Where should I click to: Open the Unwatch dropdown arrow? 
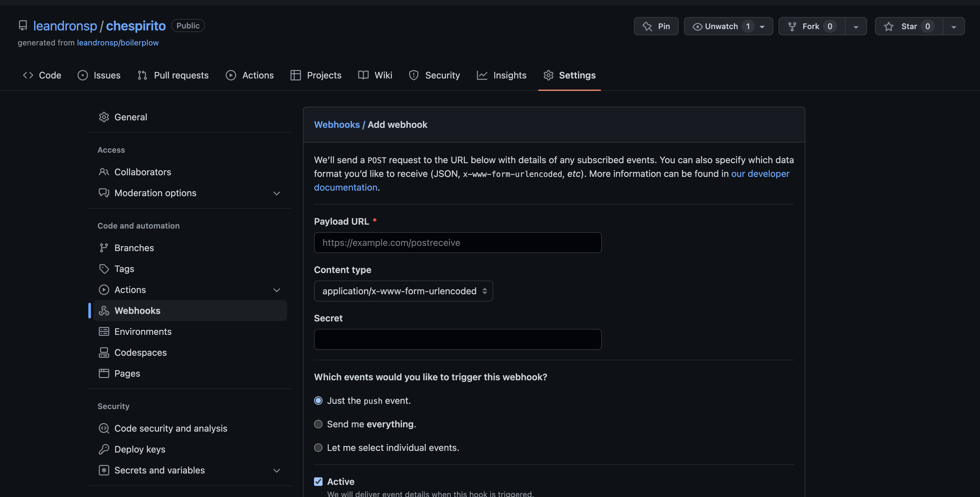coord(762,26)
